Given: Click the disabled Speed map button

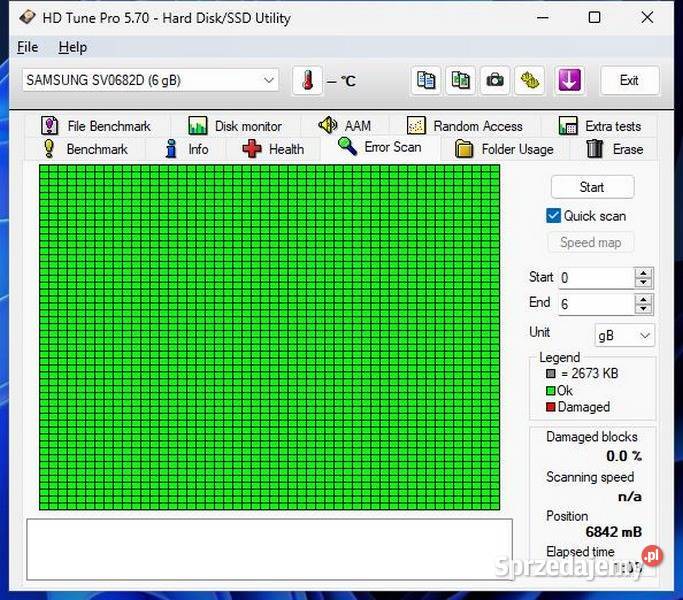Looking at the screenshot, I should coord(591,242).
